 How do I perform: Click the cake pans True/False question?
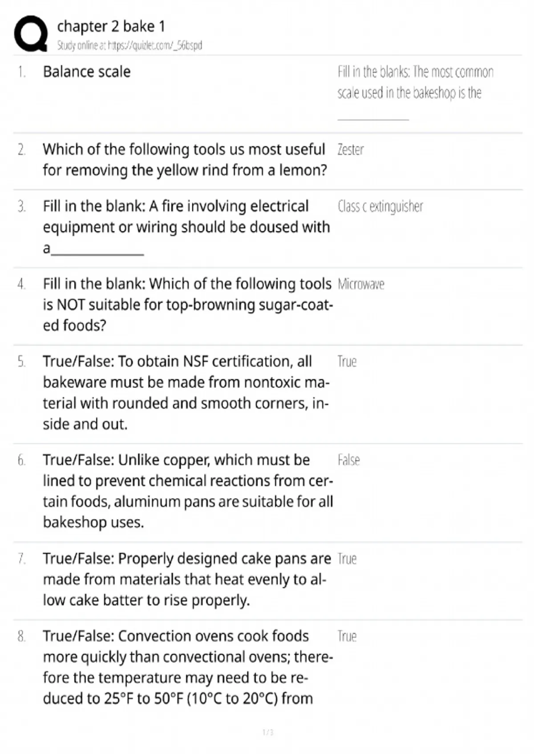(x=187, y=579)
